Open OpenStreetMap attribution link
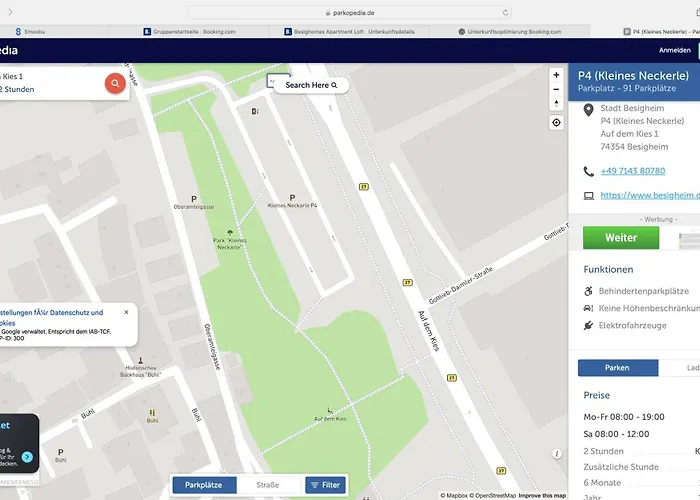Image resolution: width=700 pixels, height=500 pixels. pyautogui.click(x=492, y=496)
